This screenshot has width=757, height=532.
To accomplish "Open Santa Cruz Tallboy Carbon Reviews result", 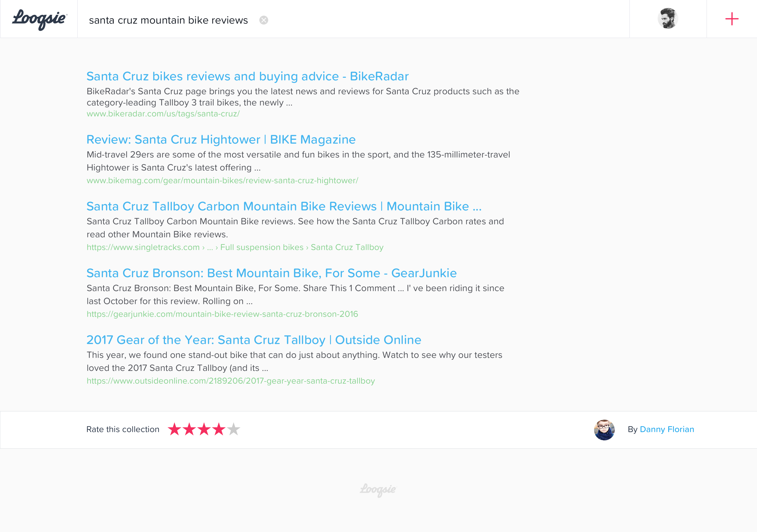I will [x=284, y=206].
